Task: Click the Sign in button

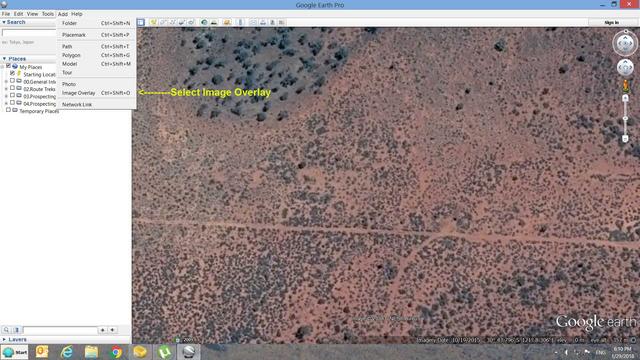Action: coord(611,22)
